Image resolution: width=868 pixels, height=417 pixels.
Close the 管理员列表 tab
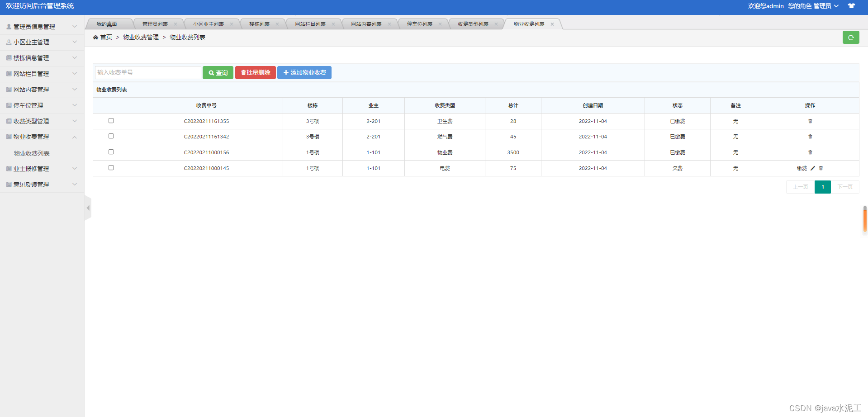(x=175, y=24)
